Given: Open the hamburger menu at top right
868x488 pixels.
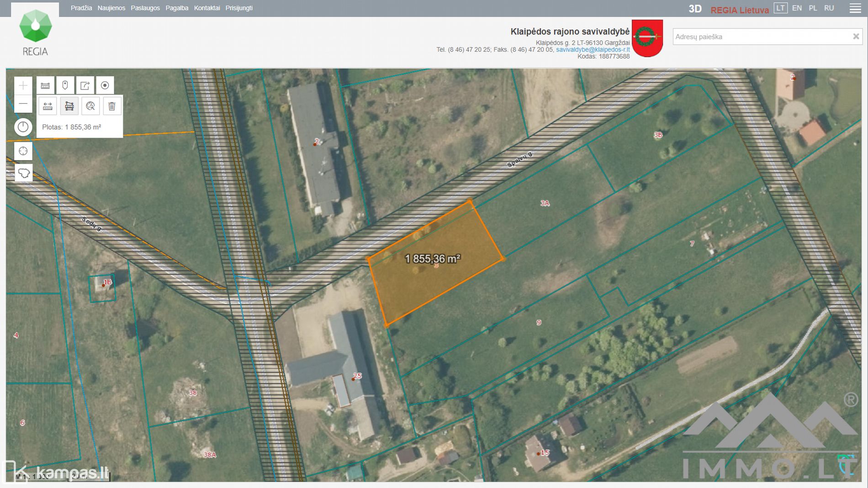Looking at the screenshot, I should [x=855, y=8].
